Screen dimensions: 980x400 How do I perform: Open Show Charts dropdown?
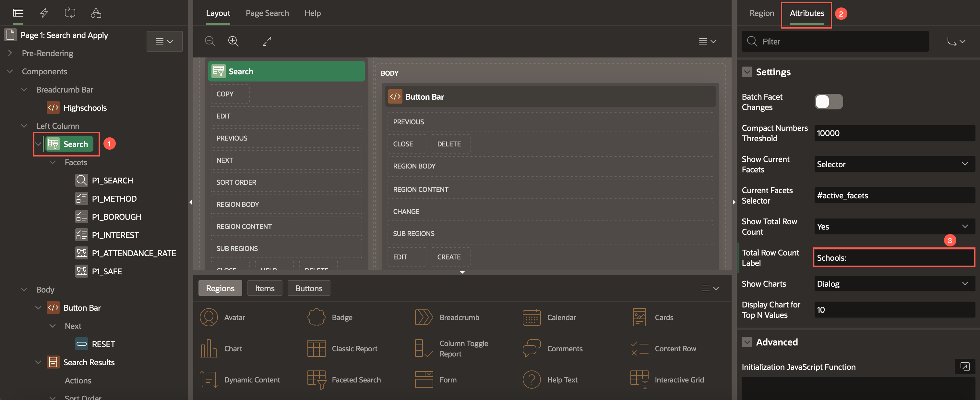(894, 284)
